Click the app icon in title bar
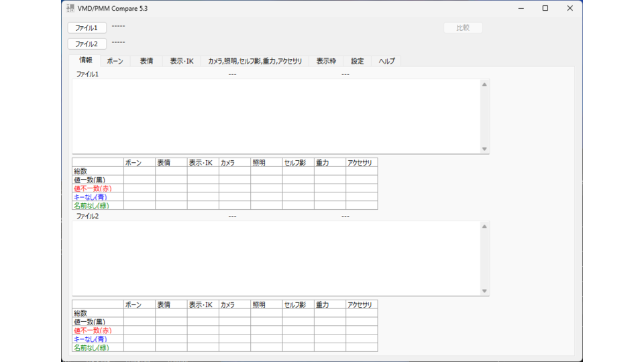This screenshot has height=362, width=644. coord(70,8)
